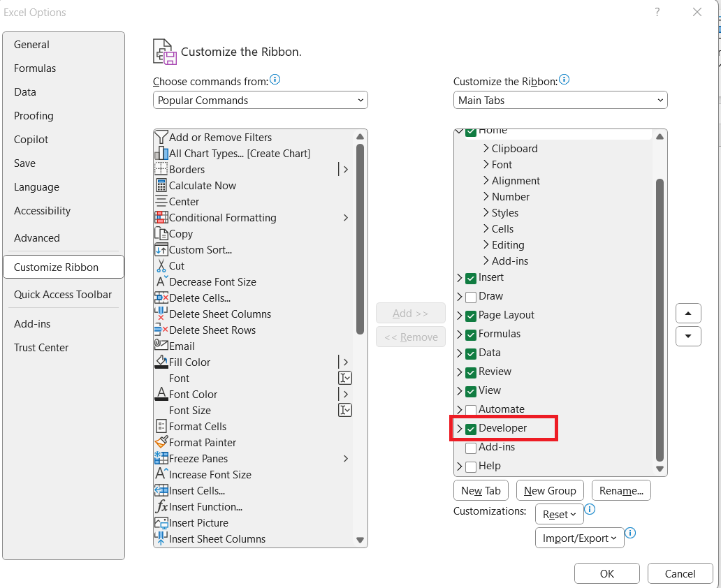Enable the Help tab checkbox
This screenshot has height=588, width=721.
tap(470, 467)
